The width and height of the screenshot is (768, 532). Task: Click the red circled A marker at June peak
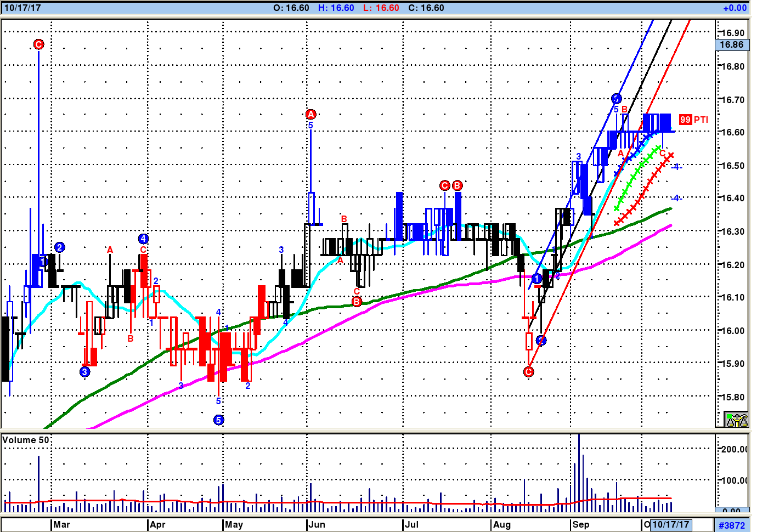pos(310,115)
